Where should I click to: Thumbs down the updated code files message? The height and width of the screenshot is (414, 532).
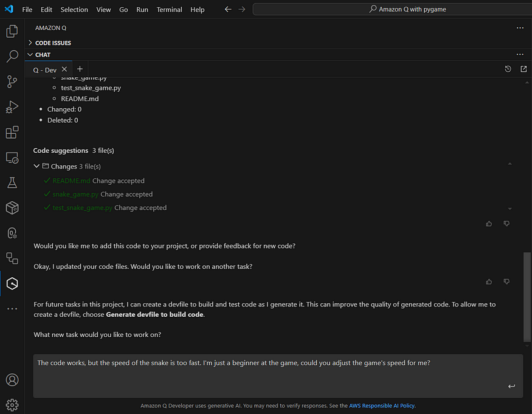click(506, 281)
